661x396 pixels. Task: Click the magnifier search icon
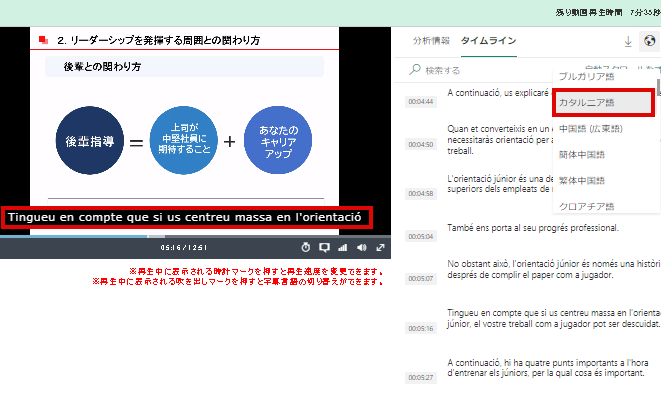click(x=415, y=70)
